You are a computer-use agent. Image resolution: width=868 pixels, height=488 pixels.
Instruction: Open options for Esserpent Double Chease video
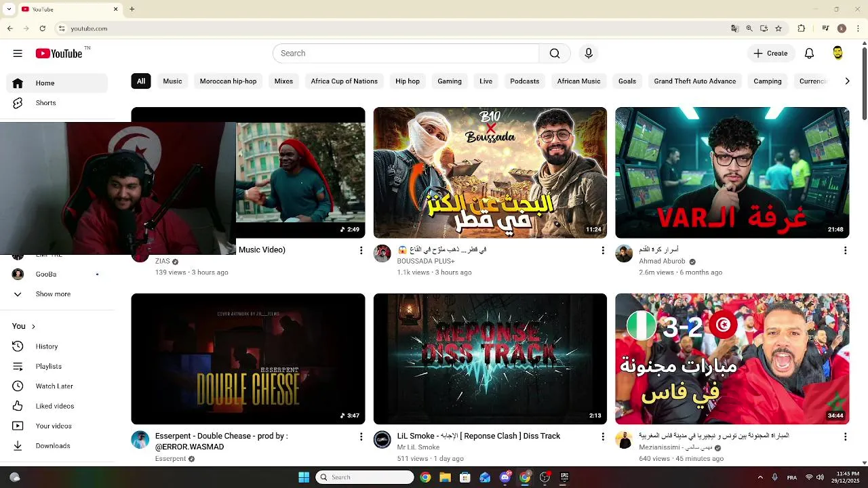coord(361,437)
